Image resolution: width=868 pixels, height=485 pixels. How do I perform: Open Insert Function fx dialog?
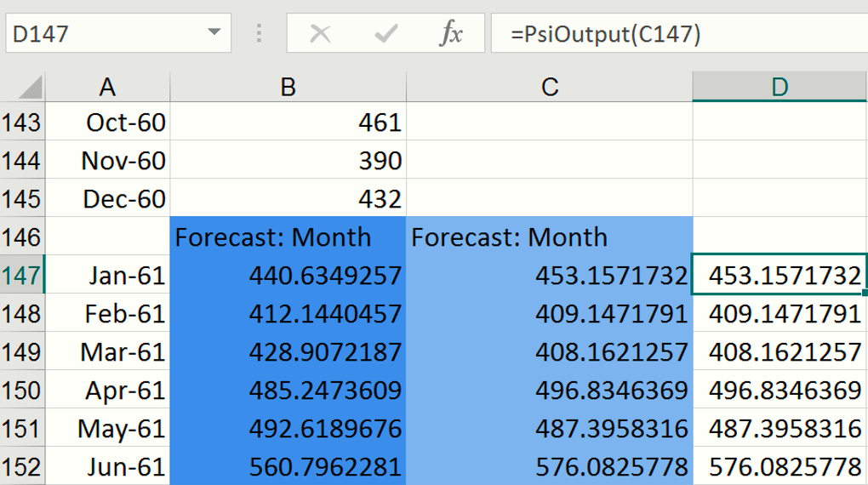point(450,34)
